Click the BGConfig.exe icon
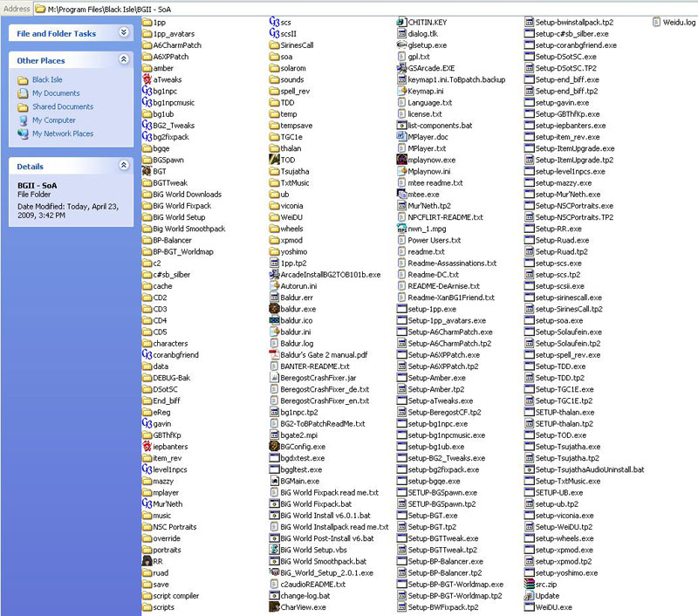This screenshot has height=616, width=698. pos(274,447)
